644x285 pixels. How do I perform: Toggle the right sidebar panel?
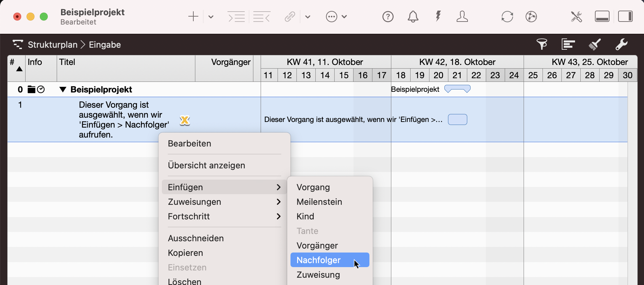625,17
